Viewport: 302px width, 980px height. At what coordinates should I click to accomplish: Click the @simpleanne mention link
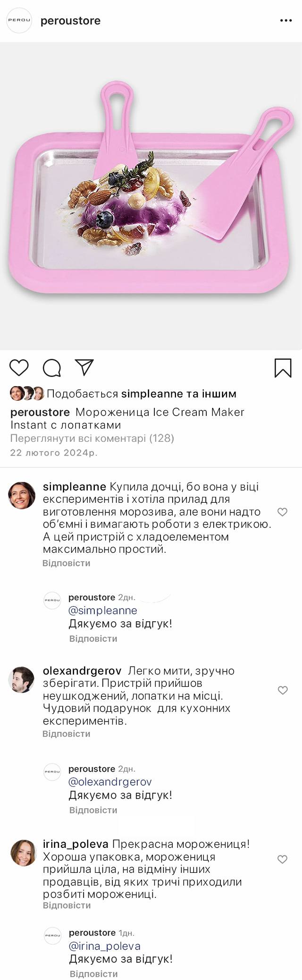click(x=103, y=610)
